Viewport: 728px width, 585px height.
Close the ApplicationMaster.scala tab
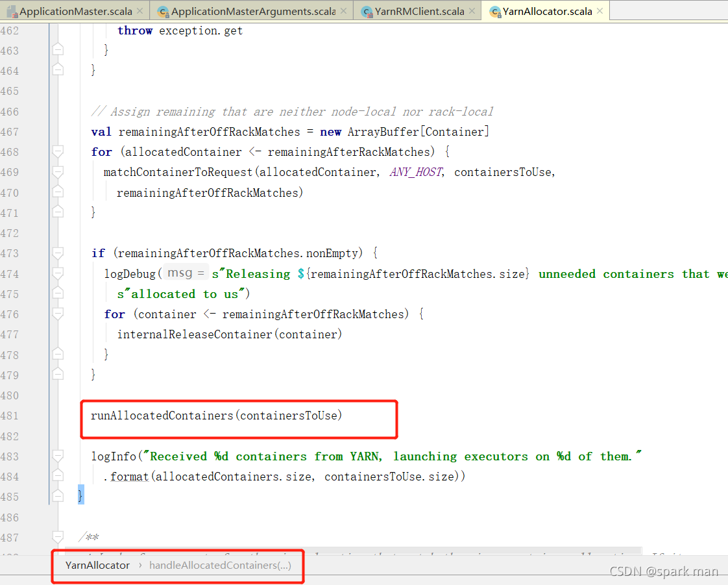click(140, 10)
